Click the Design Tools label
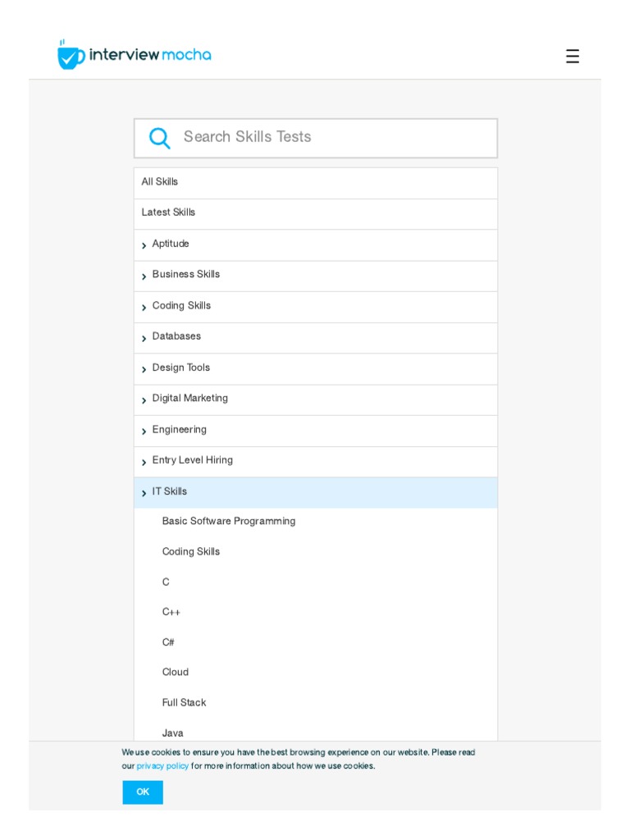Image resolution: width=630 pixels, height=840 pixels. (x=181, y=367)
